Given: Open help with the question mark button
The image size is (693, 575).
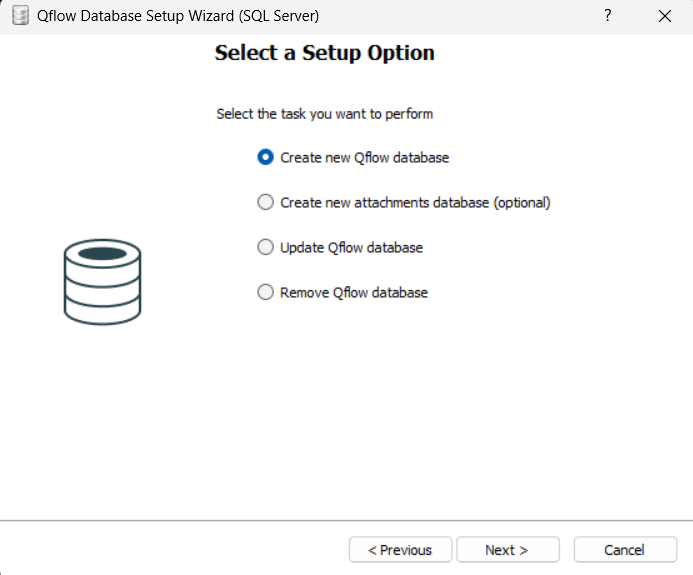Looking at the screenshot, I should point(608,16).
